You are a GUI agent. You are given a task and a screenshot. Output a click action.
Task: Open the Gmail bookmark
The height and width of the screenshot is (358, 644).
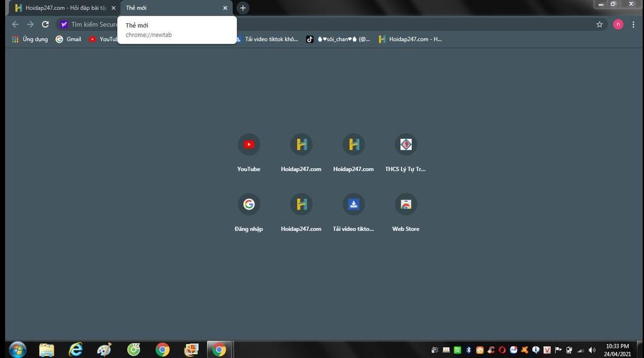tap(68, 39)
